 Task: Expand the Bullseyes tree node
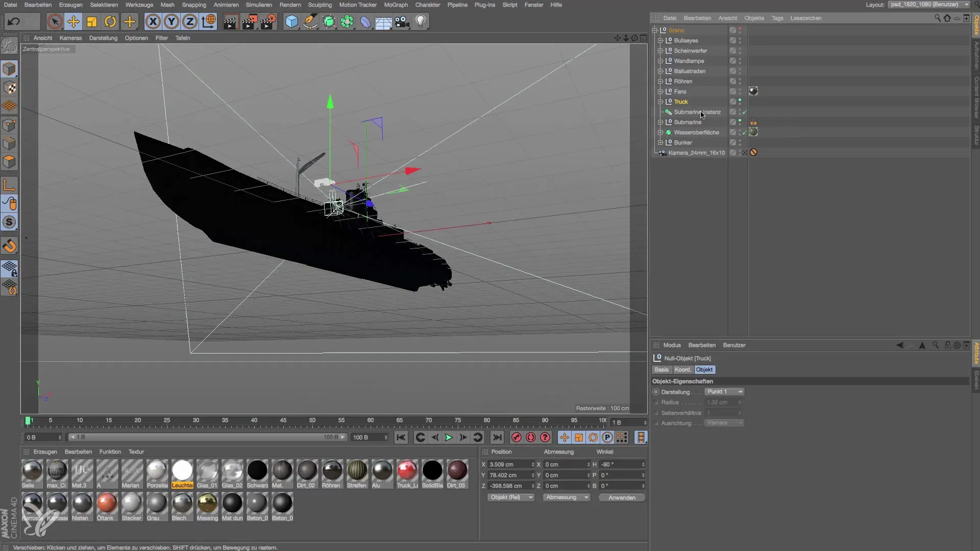(x=660, y=40)
